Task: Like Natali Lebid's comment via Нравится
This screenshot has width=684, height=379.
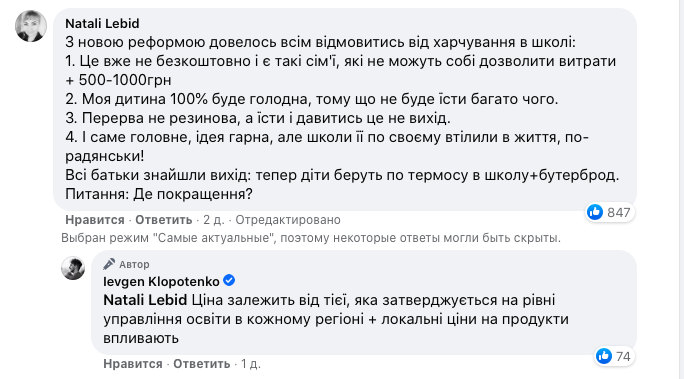Action: pyautogui.click(x=95, y=220)
